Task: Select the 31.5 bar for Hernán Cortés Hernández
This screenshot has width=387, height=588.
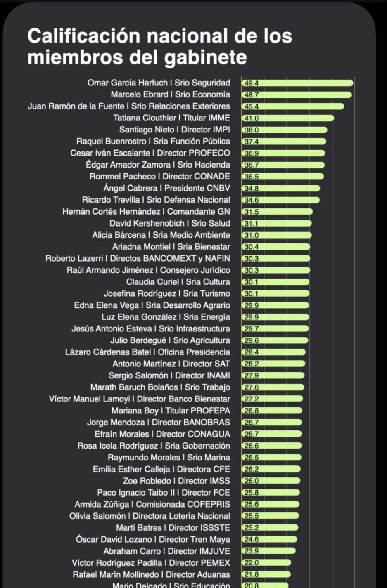Action: pos(277,212)
